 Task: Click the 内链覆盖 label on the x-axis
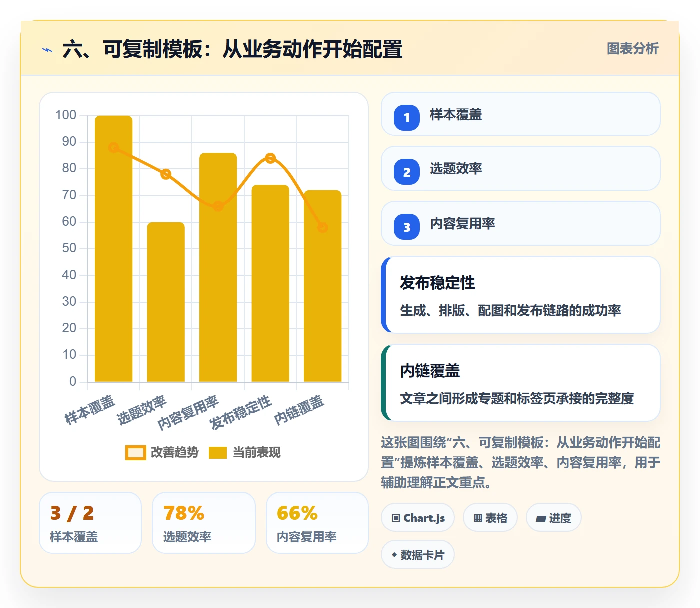pos(299,410)
